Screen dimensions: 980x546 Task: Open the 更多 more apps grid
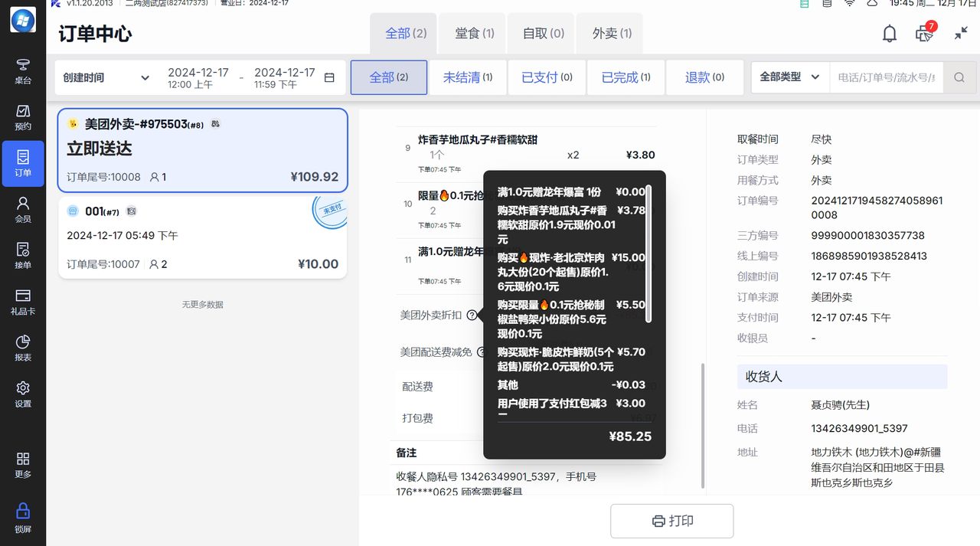point(23,465)
